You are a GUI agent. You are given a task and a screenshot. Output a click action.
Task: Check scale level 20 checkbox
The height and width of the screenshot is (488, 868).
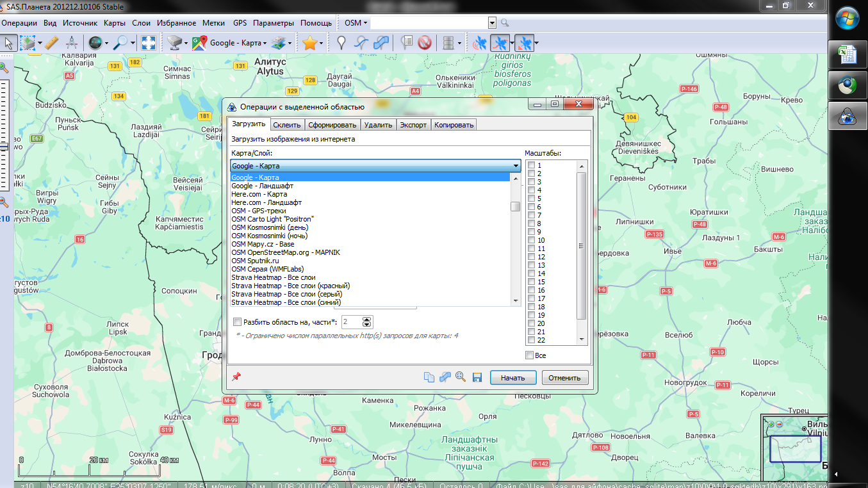click(532, 323)
